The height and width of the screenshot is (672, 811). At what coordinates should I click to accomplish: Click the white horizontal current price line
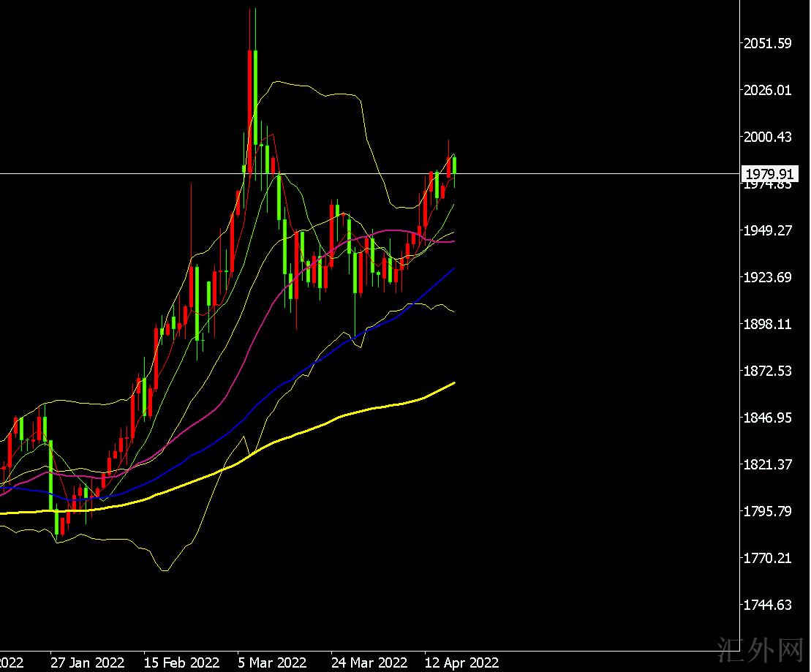coord(585,173)
